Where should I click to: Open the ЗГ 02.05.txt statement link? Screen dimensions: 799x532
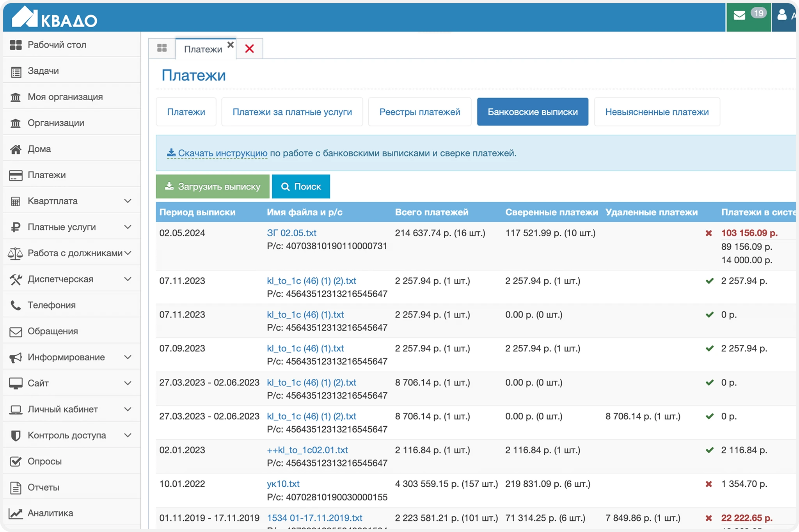click(x=291, y=233)
